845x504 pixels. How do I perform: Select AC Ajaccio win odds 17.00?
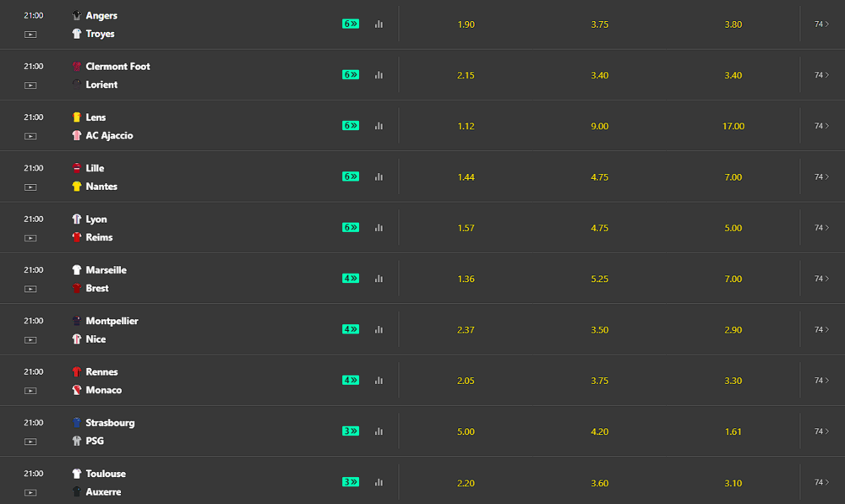pyautogui.click(x=733, y=126)
